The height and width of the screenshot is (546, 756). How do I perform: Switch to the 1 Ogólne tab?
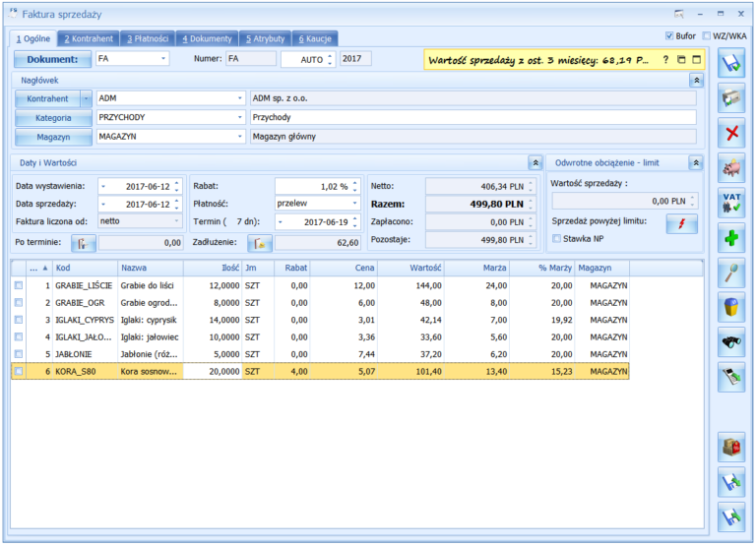pyautogui.click(x=33, y=38)
